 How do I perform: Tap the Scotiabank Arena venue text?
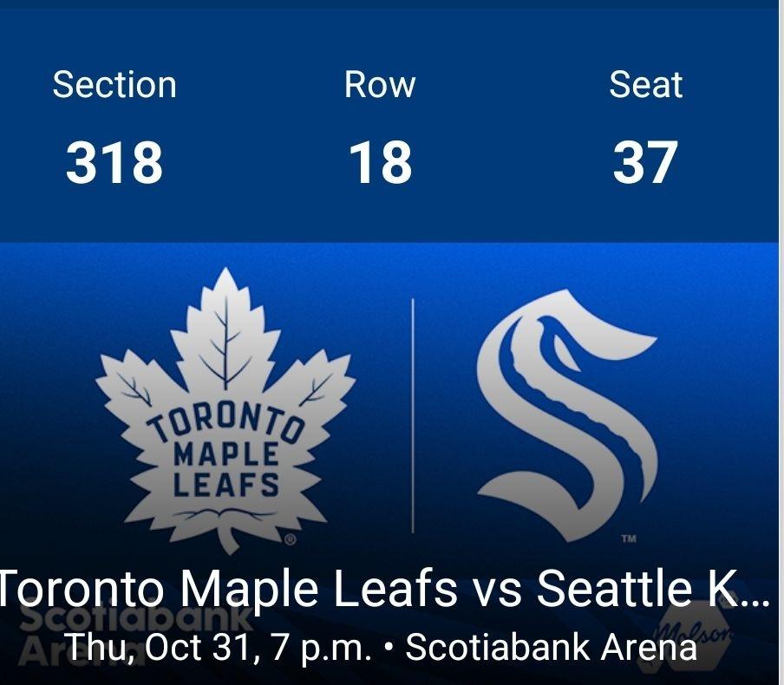tap(552, 647)
